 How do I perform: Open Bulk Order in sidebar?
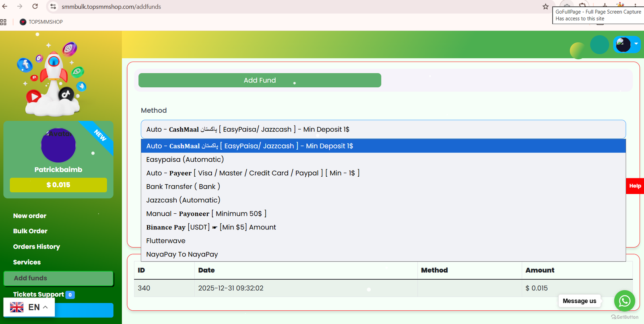[x=30, y=231]
